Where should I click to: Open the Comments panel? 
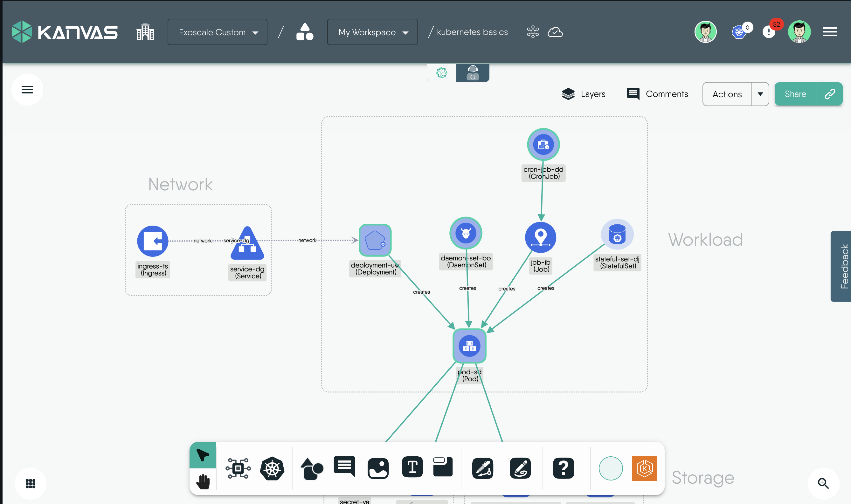point(657,94)
